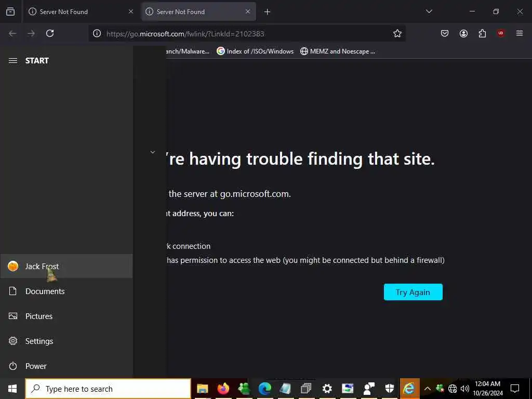Screen dimensions: 532x399
Task: Click the address bar URL field
Action: [247, 33]
